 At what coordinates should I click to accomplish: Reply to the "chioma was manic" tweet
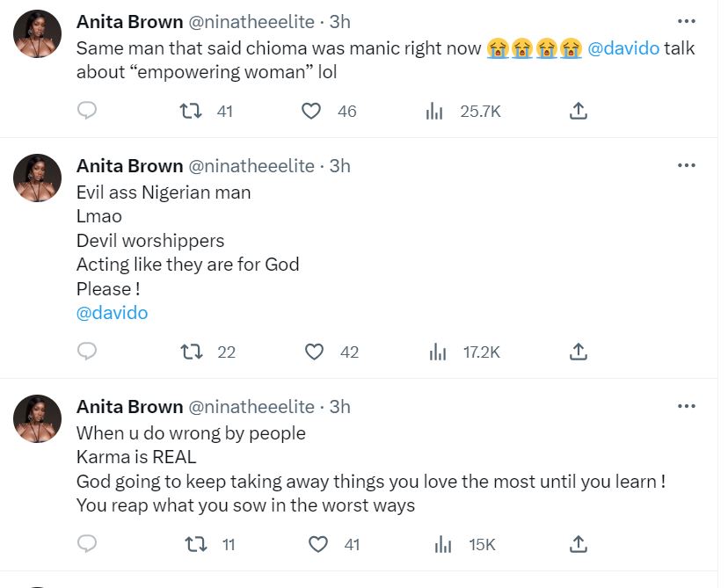point(86,111)
